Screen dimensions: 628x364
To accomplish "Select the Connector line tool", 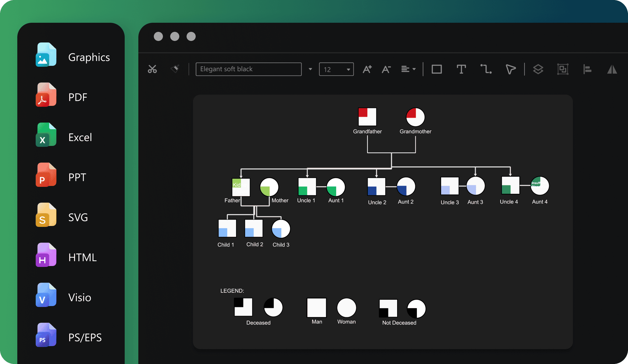I will pos(486,69).
